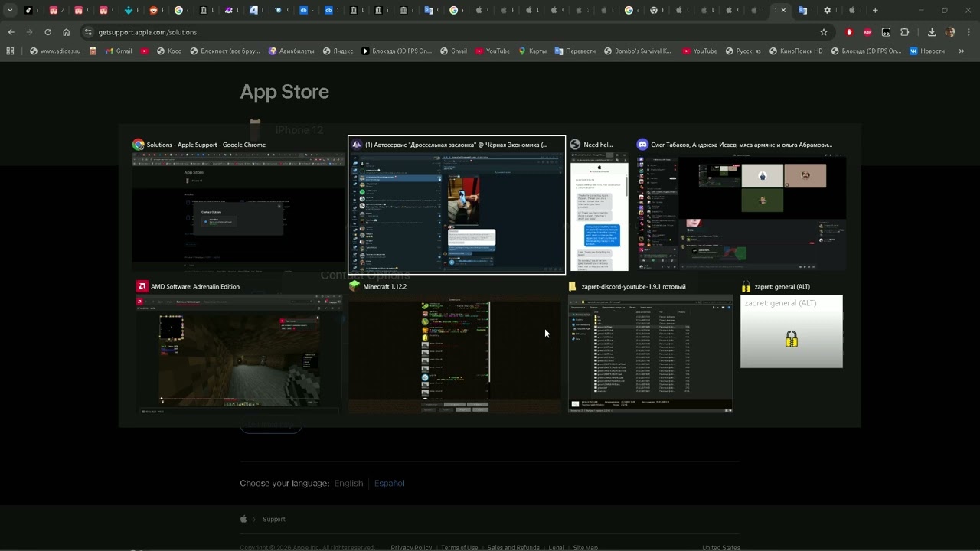Click the forward navigation arrow

click(29, 32)
